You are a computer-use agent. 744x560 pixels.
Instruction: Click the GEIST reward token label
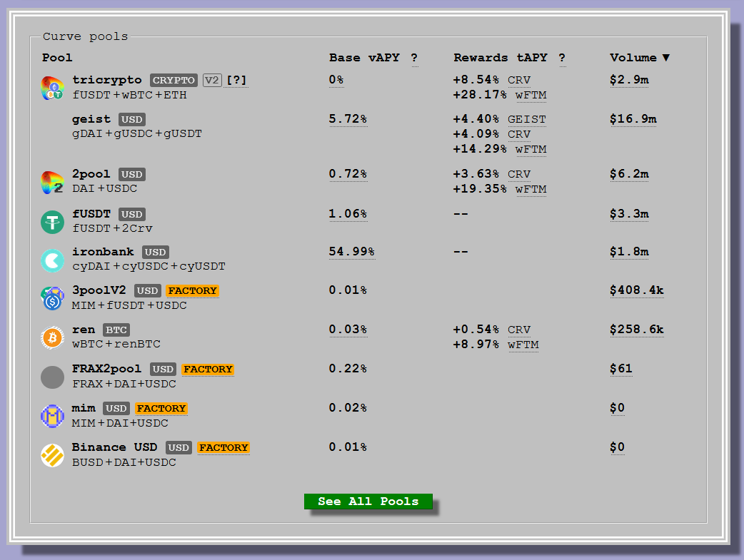tap(527, 120)
